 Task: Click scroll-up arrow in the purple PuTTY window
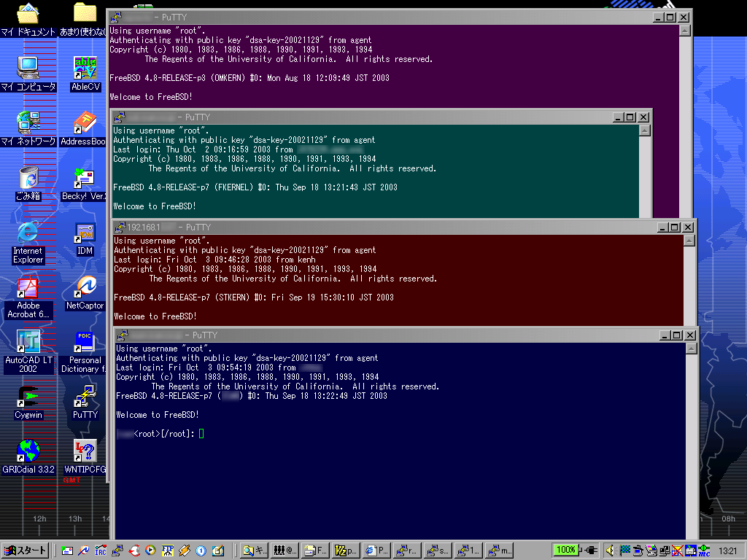[x=684, y=31]
